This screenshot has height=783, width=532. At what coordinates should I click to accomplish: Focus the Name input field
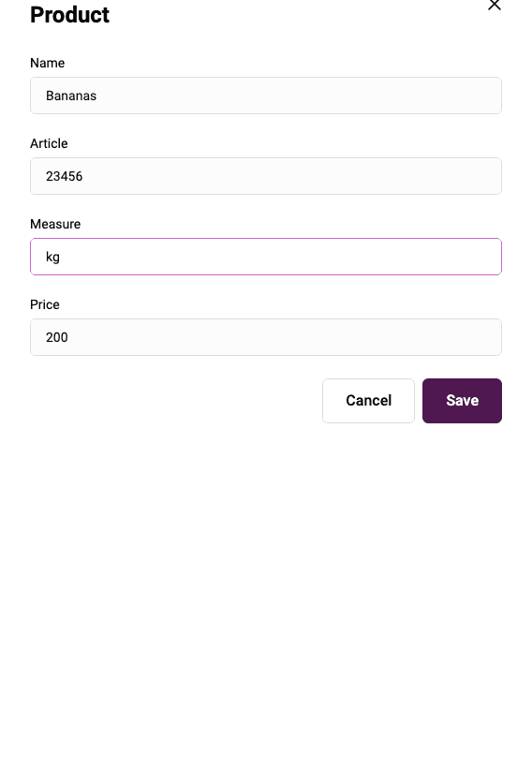pos(266,96)
